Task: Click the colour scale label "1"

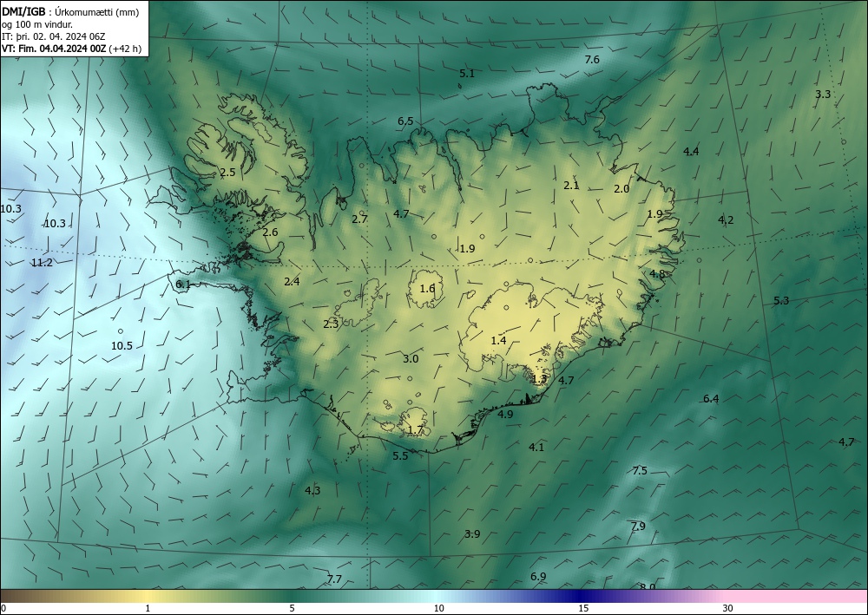Action: click(x=148, y=609)
